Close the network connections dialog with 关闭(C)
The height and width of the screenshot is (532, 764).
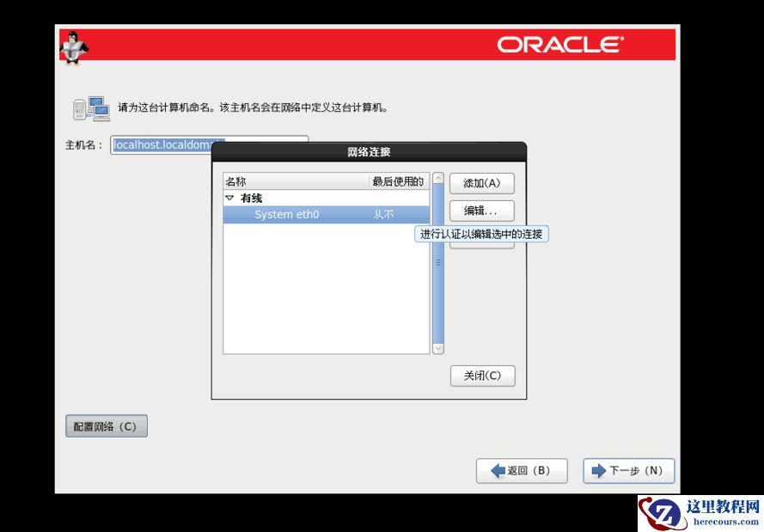coord(482,376)
